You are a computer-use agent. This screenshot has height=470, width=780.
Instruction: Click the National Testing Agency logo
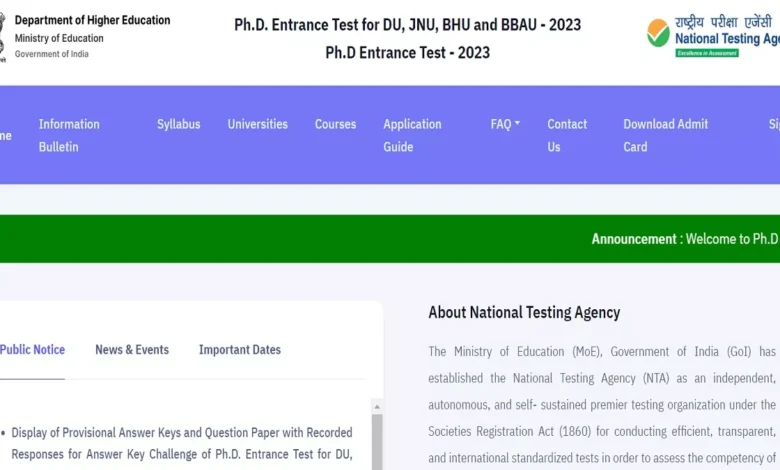click(x=712, y=36)
